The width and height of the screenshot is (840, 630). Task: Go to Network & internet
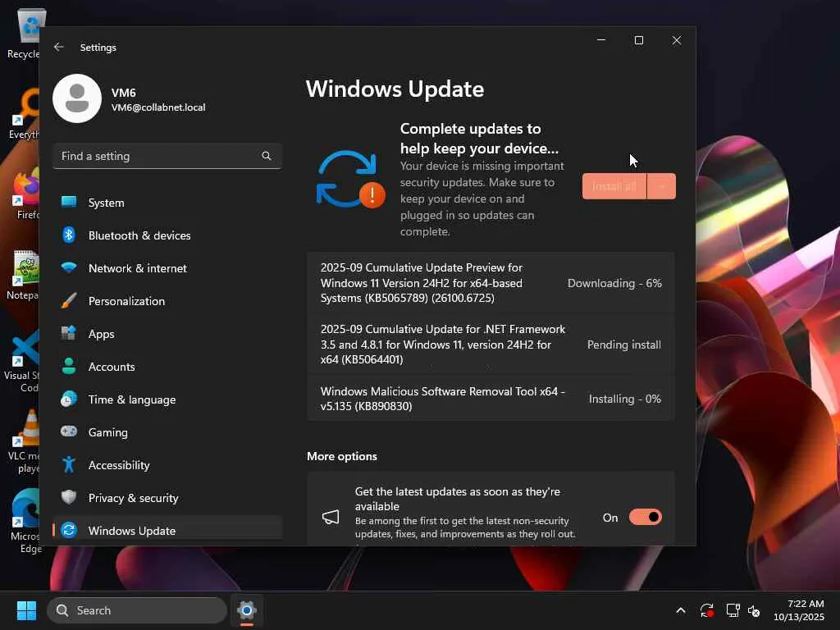[x=167, y=268]
